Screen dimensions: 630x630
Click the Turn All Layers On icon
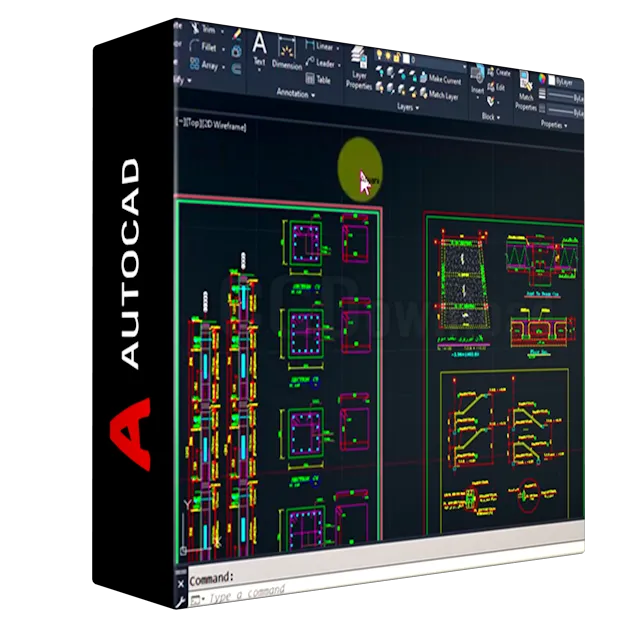[x=380, y=87]
